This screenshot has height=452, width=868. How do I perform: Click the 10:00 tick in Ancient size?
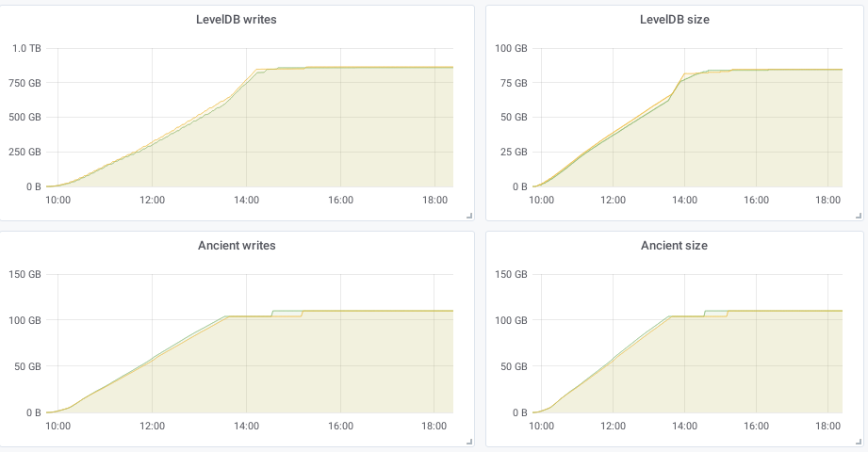coord(541,426)
